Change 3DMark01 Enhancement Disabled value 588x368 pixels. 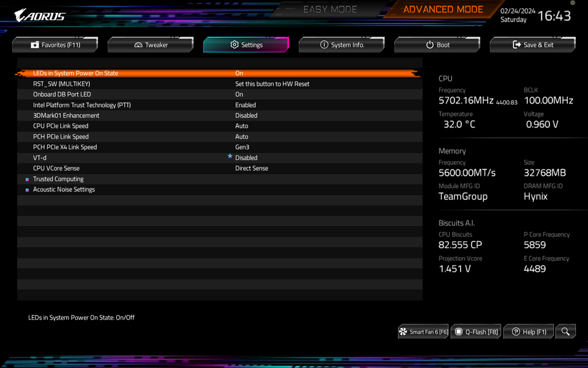point(246,116)
